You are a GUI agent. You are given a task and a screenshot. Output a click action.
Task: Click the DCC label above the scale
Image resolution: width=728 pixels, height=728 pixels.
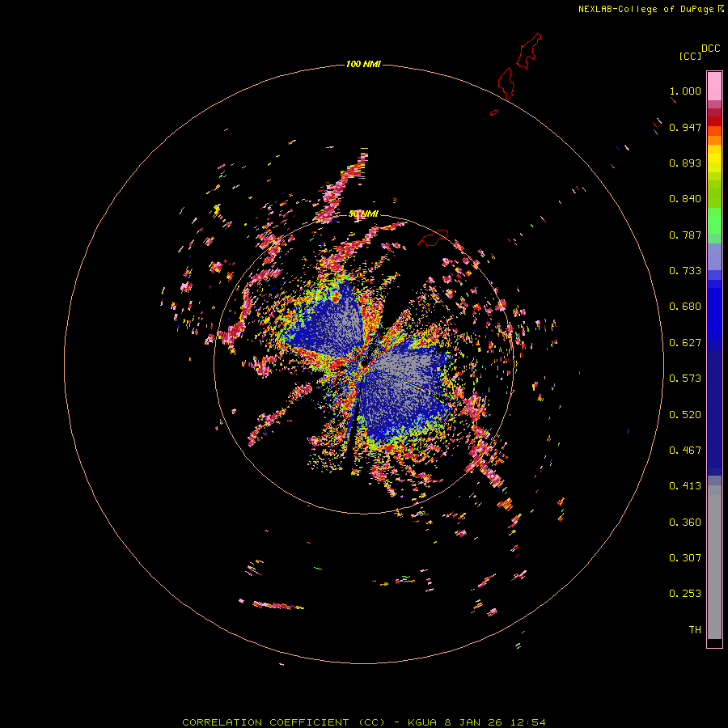pos(711,49)
